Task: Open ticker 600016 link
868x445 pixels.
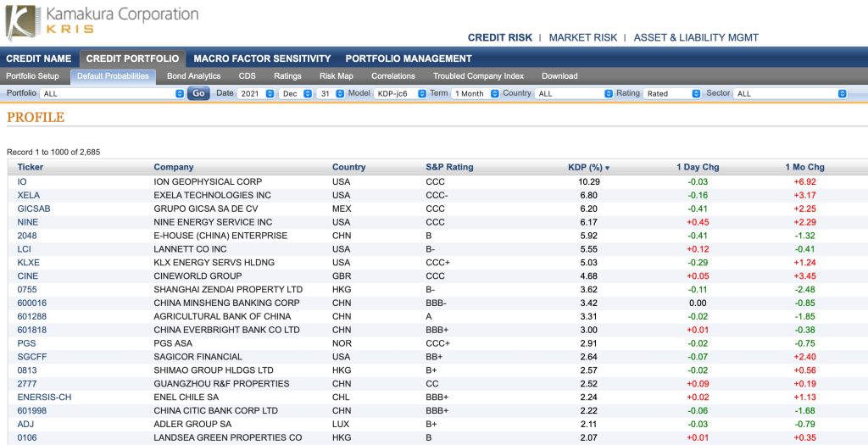Action: 31,303
